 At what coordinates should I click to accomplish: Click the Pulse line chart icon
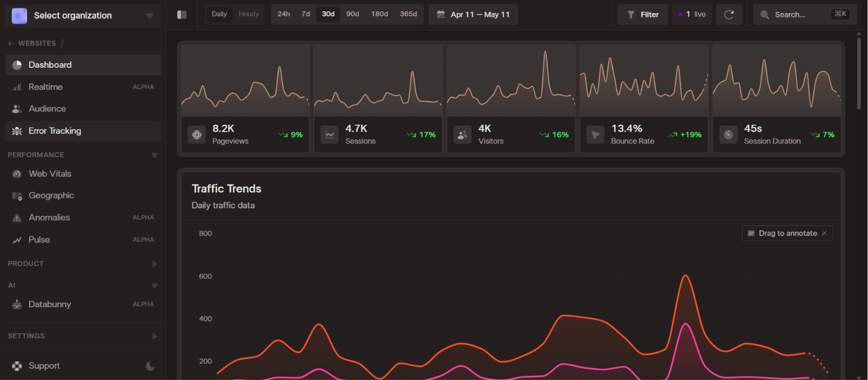(x=17, y=240)
